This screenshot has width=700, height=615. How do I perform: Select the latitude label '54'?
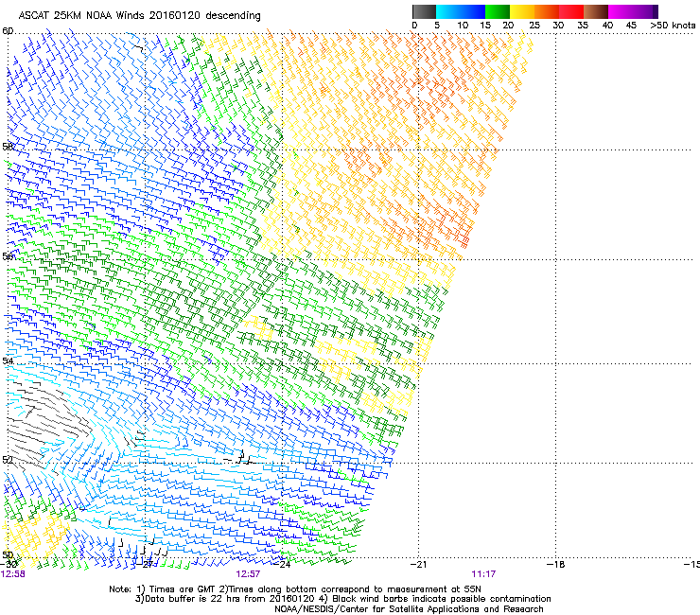pos(8,360)
